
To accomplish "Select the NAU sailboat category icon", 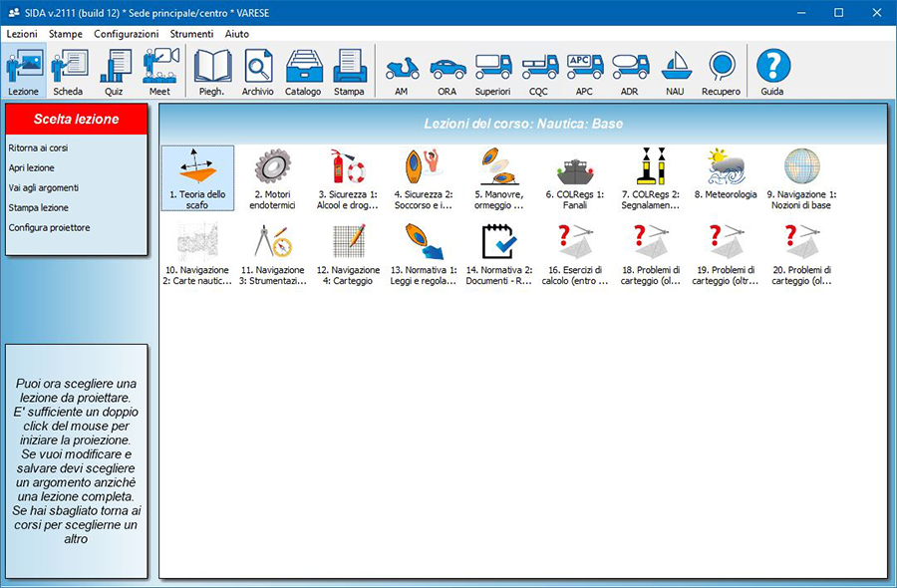I will [x=677, y=72].
